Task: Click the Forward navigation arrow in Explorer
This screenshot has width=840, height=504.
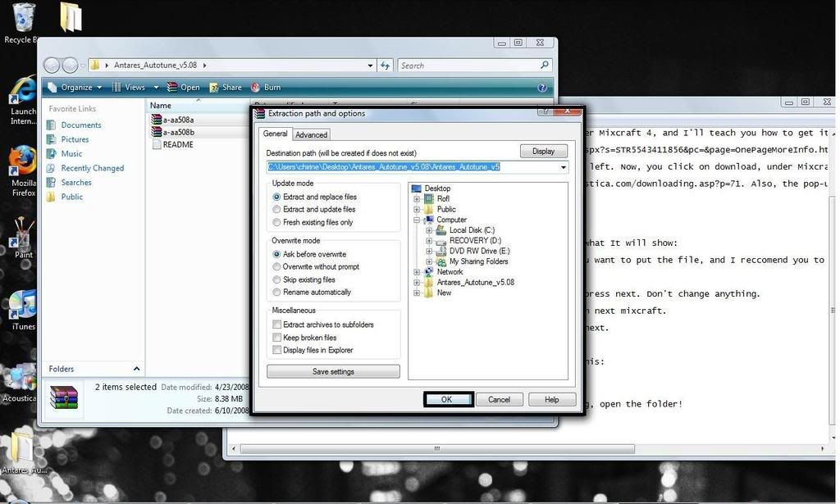Action: [x=71, y=66]
